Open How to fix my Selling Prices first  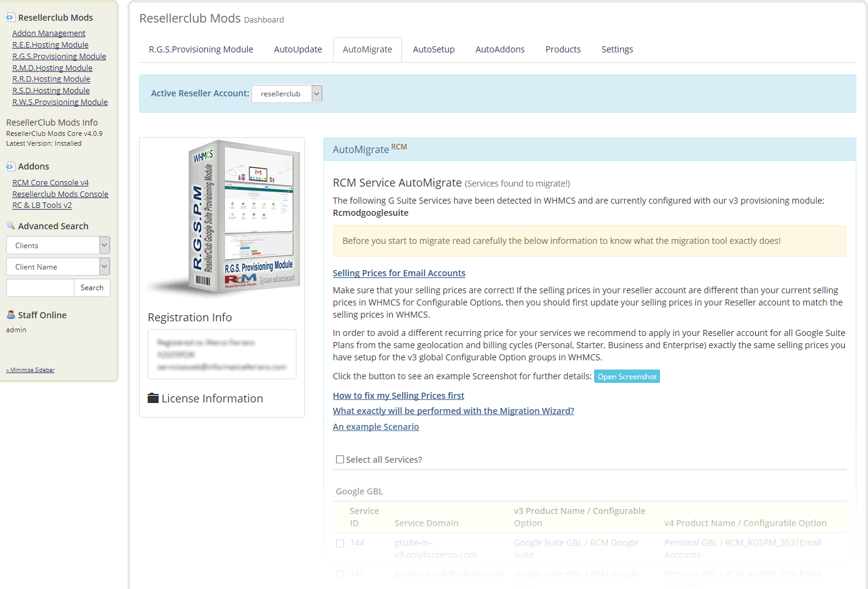click(398, 396)
